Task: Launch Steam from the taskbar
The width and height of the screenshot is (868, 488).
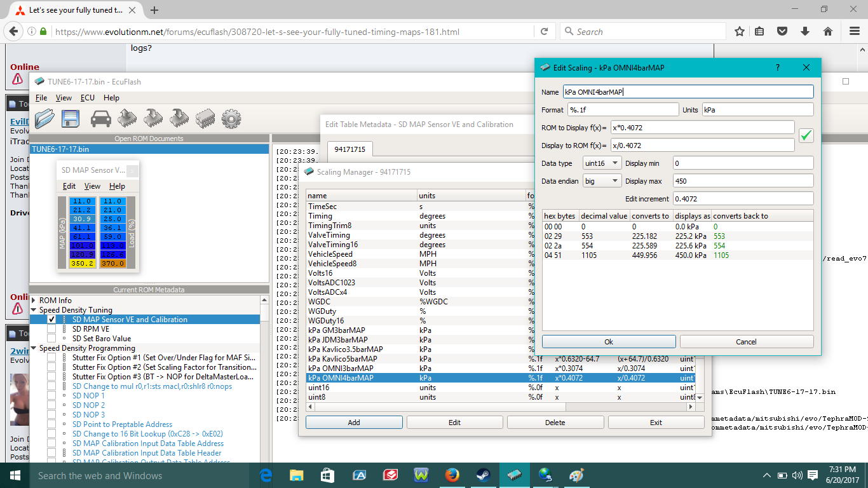Action: coord(484,475)
